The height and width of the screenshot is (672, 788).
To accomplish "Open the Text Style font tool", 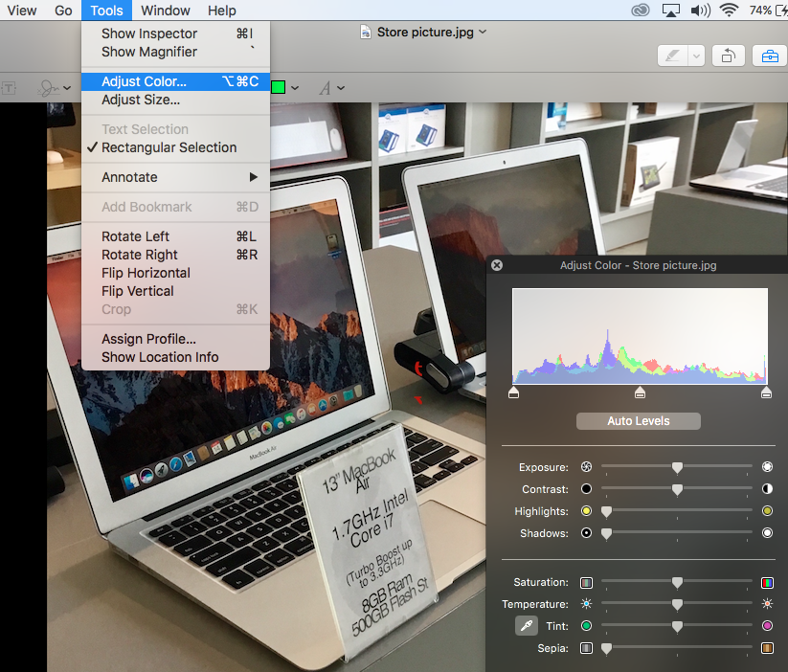I will 326,88.
